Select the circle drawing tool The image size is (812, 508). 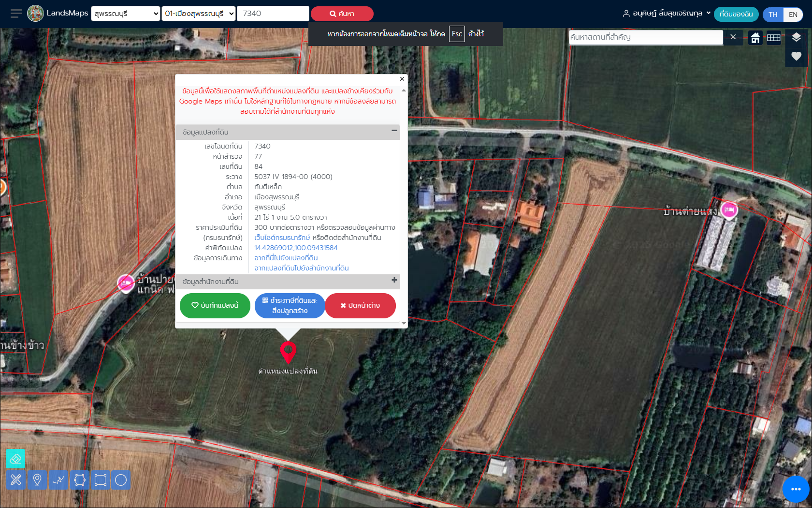tap(121, 480)
